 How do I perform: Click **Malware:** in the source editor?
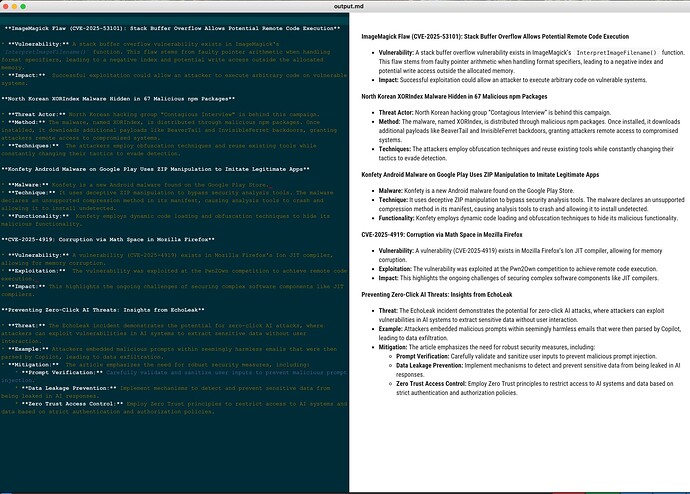tap(29, 185)
